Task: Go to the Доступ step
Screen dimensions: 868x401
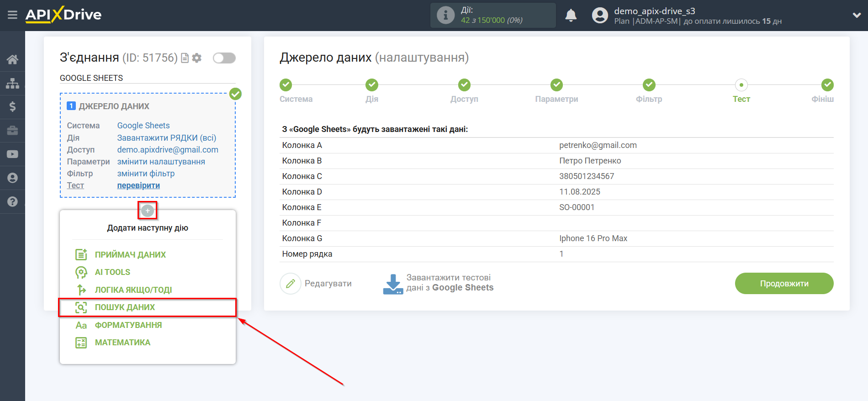Action: (x=464, y=84)
